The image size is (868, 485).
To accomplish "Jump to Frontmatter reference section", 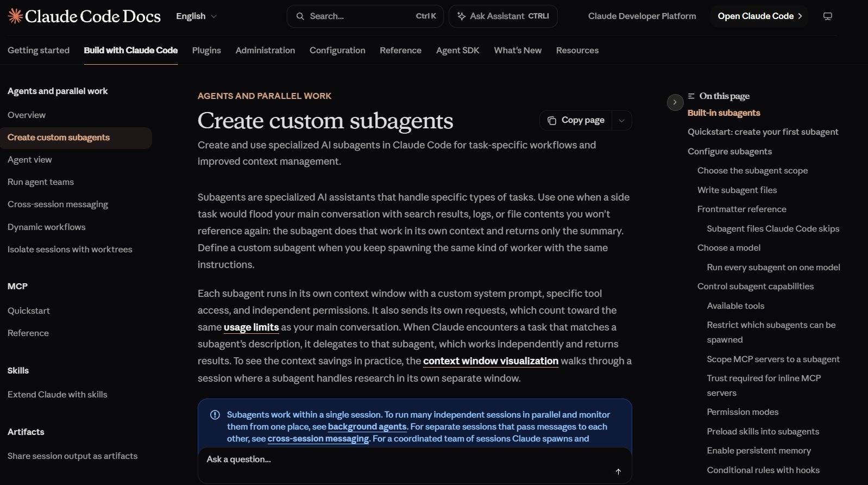I will (741, 209).
